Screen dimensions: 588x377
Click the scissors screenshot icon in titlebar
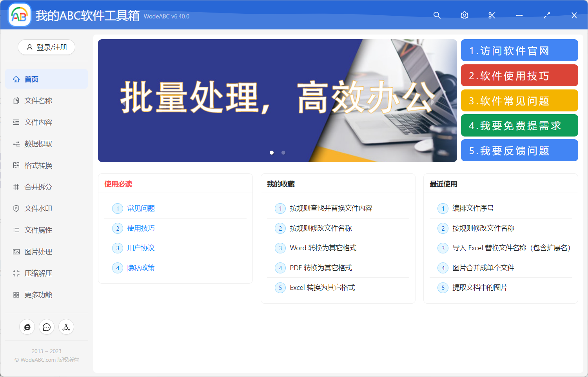[x=492, y=15]
